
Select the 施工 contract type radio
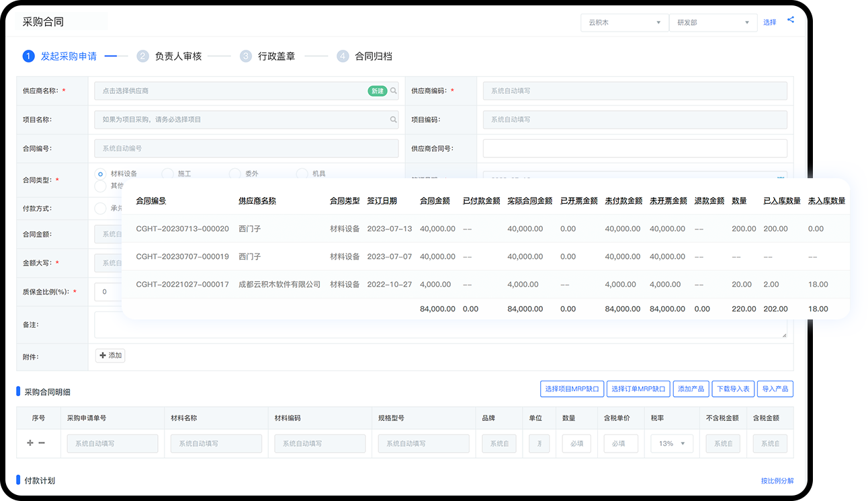pyautogui.click(x=168, y=174)
